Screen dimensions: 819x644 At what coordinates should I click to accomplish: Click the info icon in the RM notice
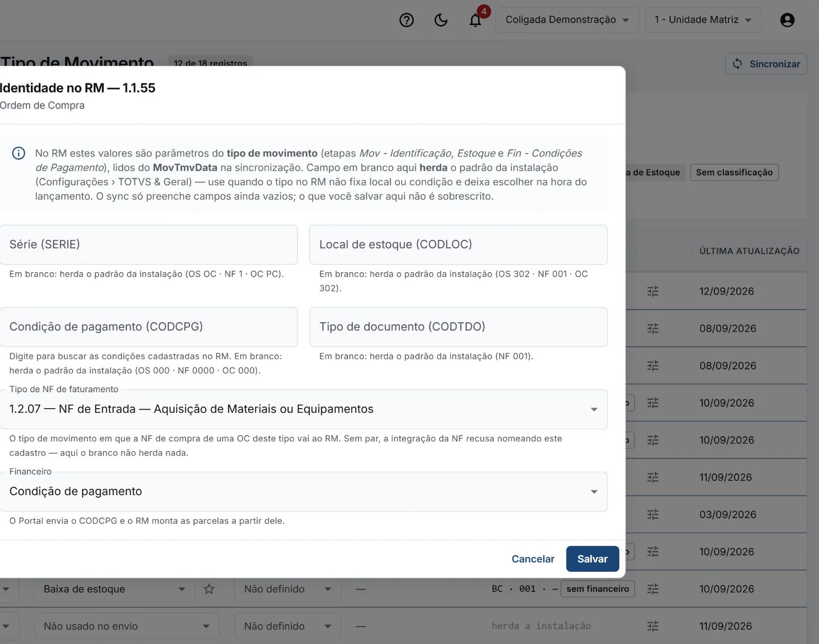click(18, 153)
